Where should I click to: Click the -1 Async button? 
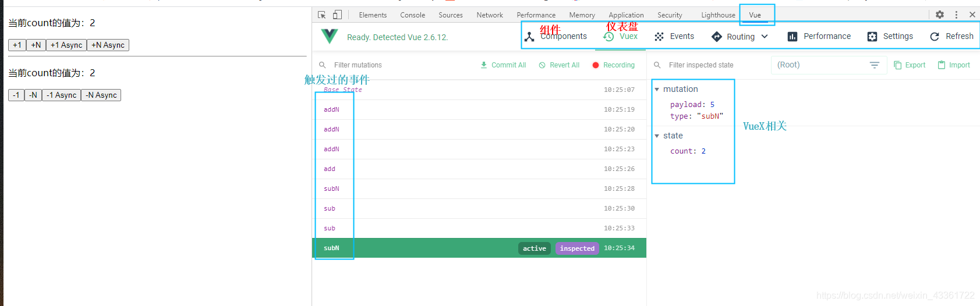click(61, 95)
